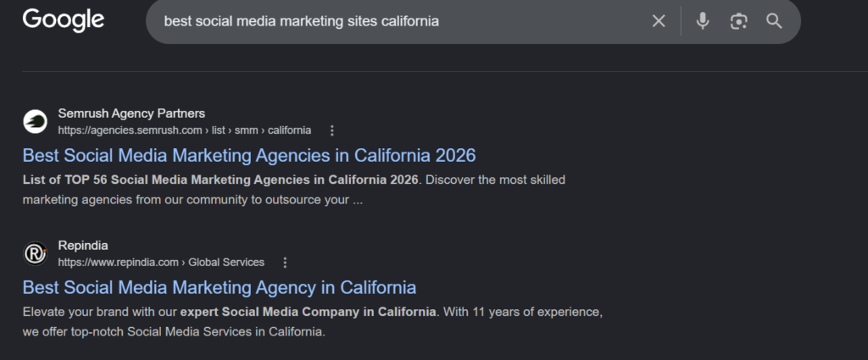The width and height of the screenshot is (868, 360).
Task: Open 'Best Social Media Marketing Agencies in California 2026'
Action: point(249,155)
